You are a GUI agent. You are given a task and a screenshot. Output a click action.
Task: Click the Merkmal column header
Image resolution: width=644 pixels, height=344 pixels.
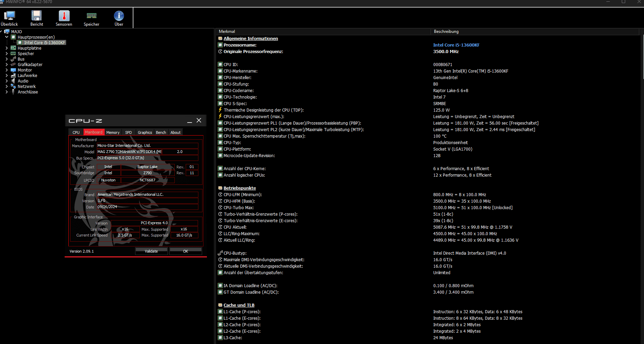(x=323, y=31)
